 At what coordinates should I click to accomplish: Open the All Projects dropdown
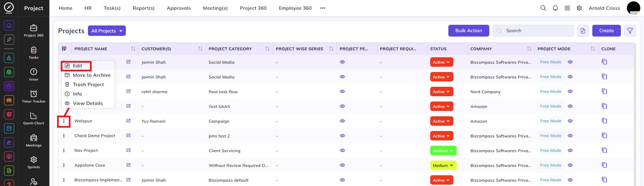[107, 31]
